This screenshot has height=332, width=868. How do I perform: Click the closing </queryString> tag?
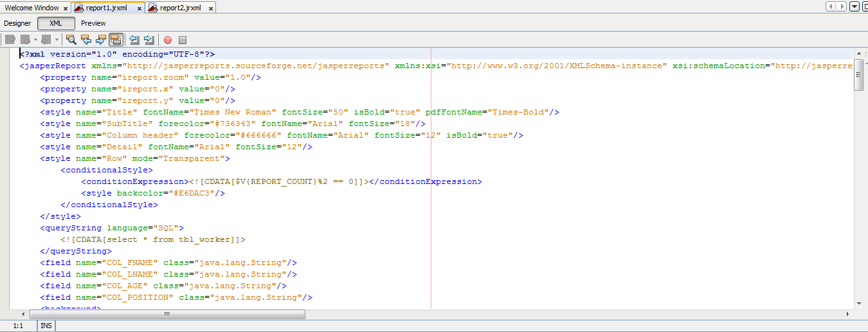(x=76, y=251)
